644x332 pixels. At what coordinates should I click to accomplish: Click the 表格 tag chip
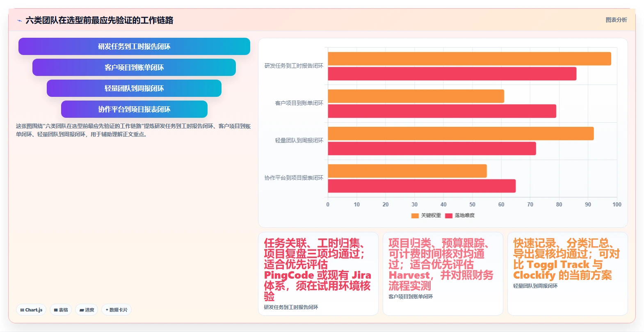tap(61, 310)
